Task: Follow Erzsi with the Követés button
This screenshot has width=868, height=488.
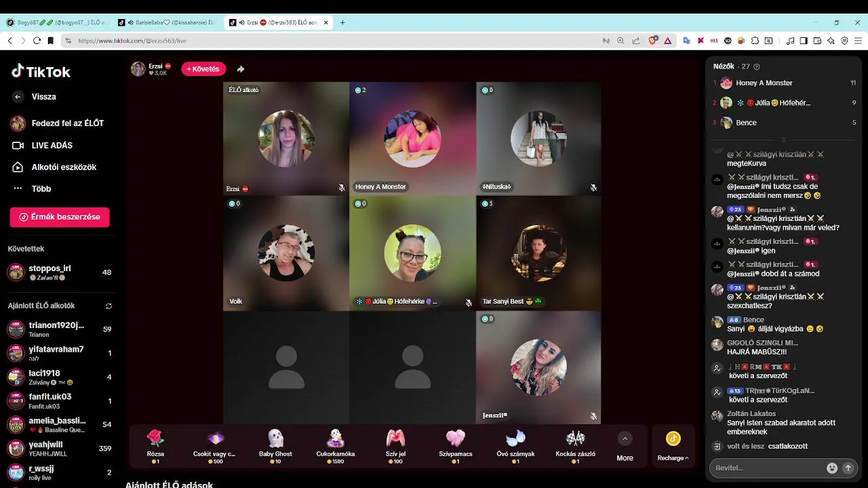Action: (x=203, y=69)
